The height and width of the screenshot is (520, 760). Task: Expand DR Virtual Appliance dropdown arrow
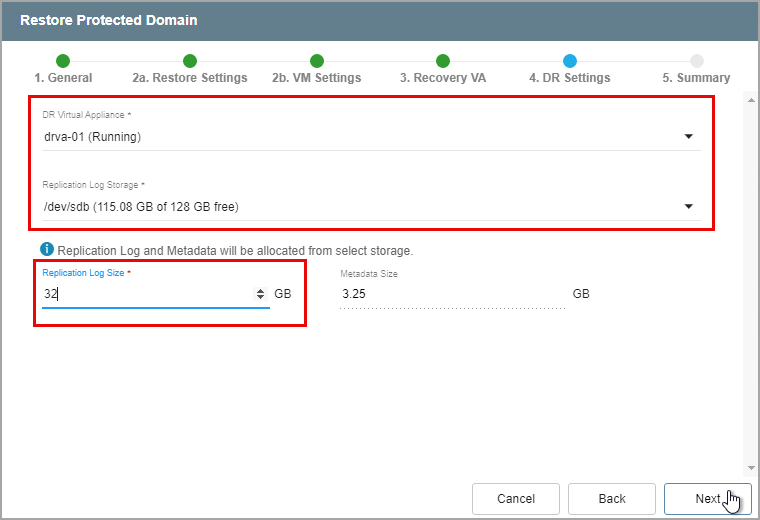688,137
